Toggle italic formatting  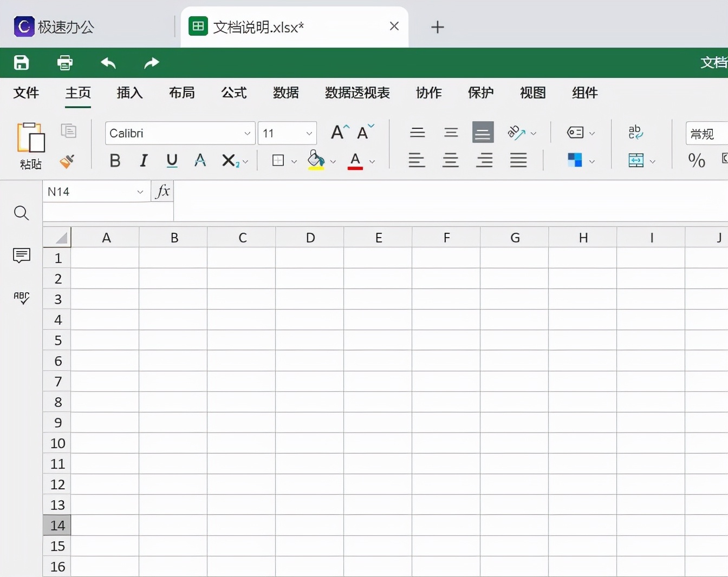tap(143, 160)
